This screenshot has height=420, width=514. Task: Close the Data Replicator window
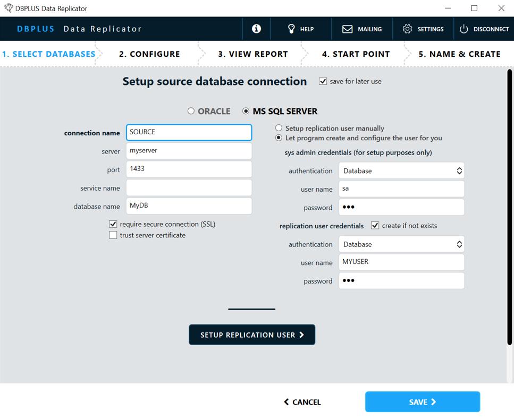(501, 8)
